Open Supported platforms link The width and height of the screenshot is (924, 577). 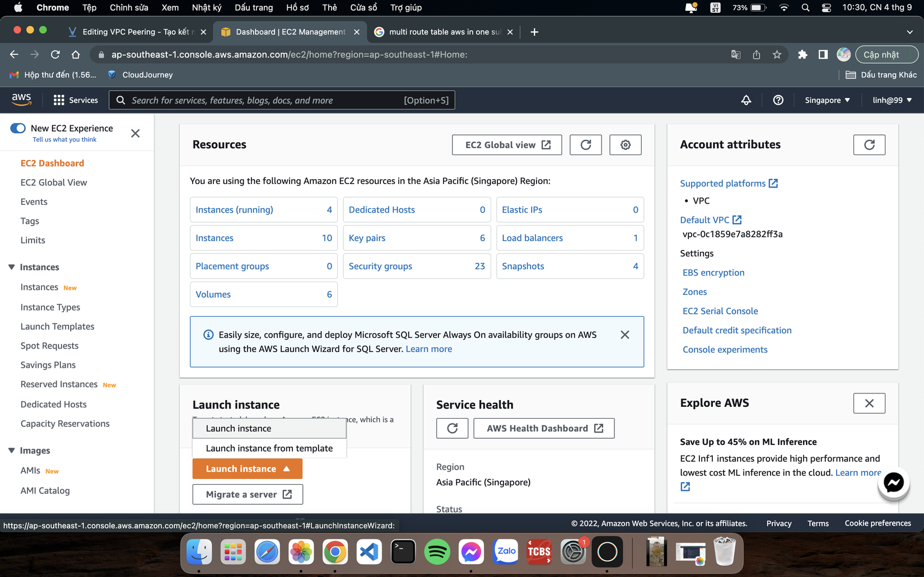pos(728,184)
